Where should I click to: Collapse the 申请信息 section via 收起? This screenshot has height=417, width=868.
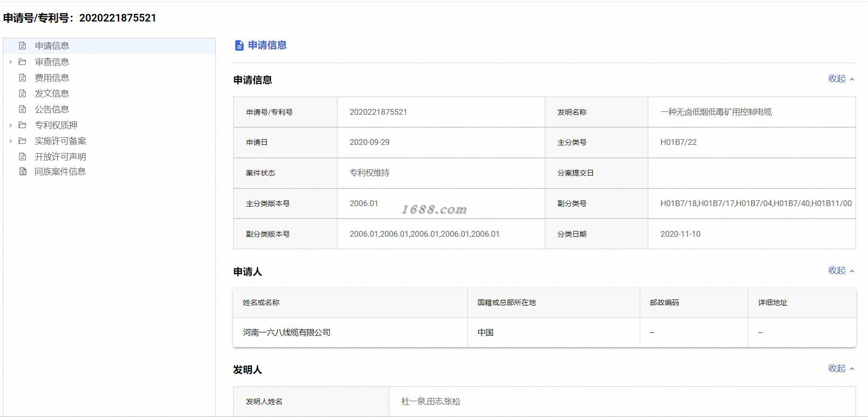[x=841, y=78]
